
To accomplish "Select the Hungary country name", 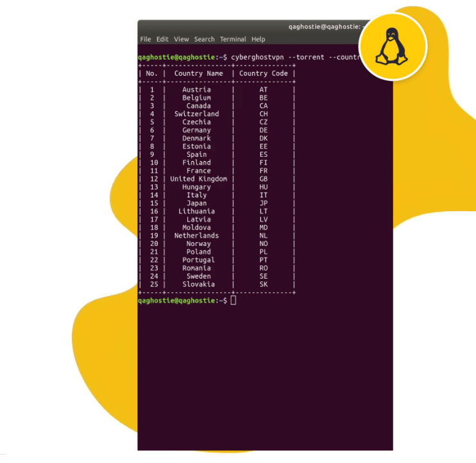I will coord(196,187).
